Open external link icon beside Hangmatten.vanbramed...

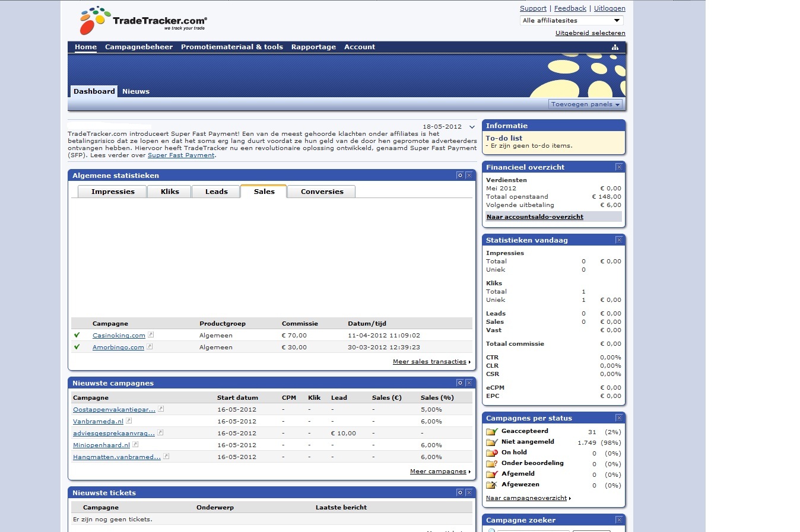pos(166,457)
